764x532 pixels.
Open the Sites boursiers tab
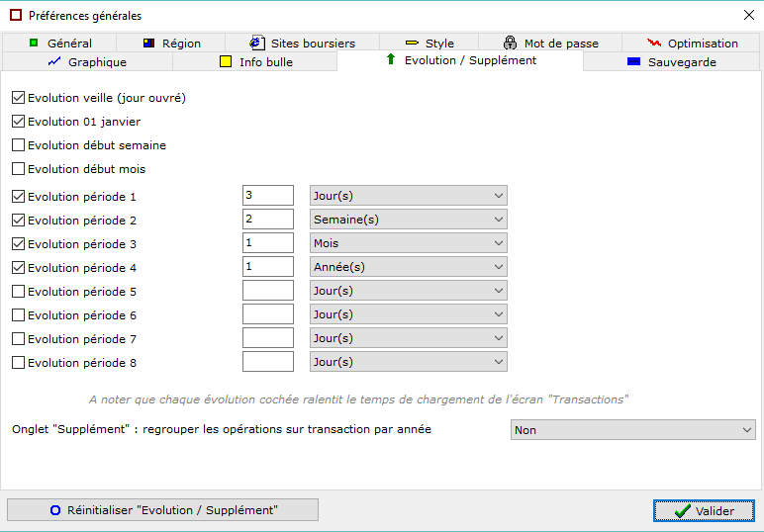click(x=302, y=43)
